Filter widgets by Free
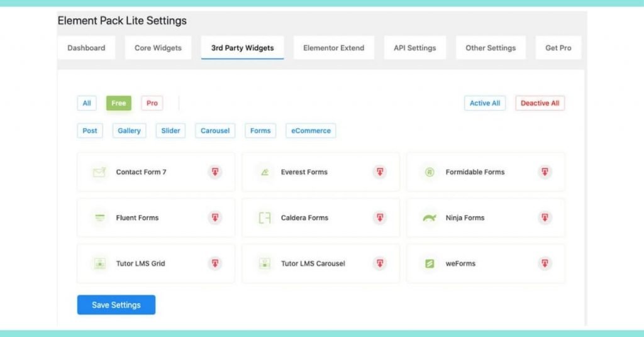644x337 pixels. point(119,103)
